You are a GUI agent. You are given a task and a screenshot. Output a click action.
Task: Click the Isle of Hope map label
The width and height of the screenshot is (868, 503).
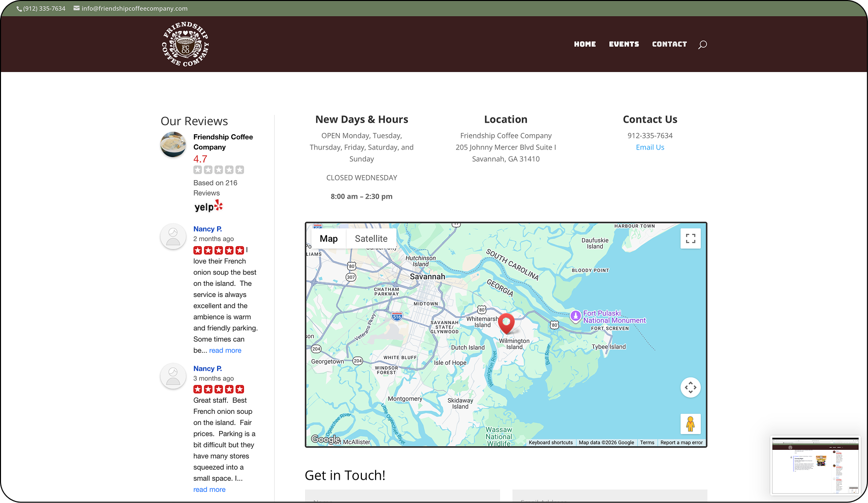450,363
